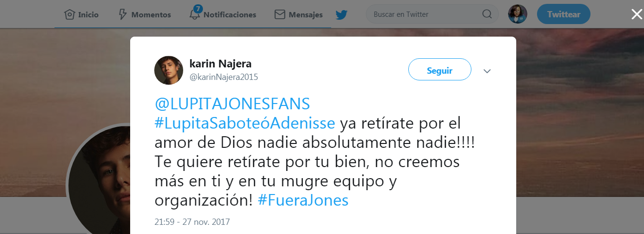The height and width of the screenshot is (234, 644).
Task: Click the Twitter bird logo
Action: click(x=342, y=14)
